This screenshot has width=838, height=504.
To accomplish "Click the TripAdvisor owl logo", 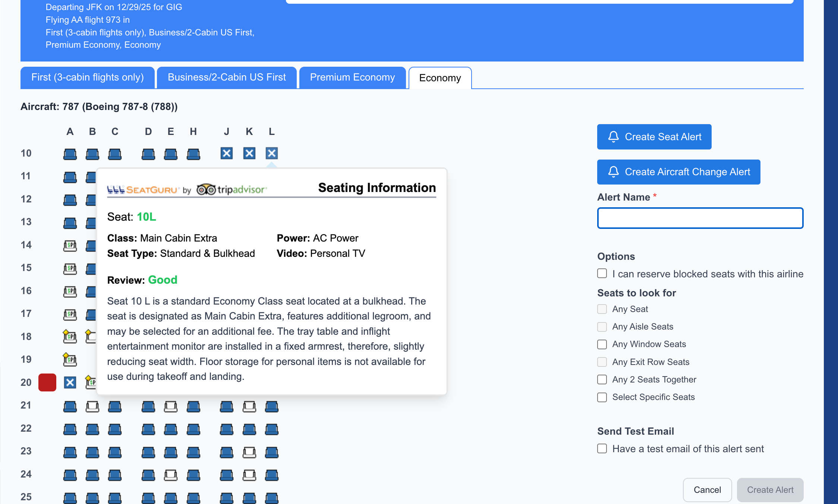I will pos(207,189).
